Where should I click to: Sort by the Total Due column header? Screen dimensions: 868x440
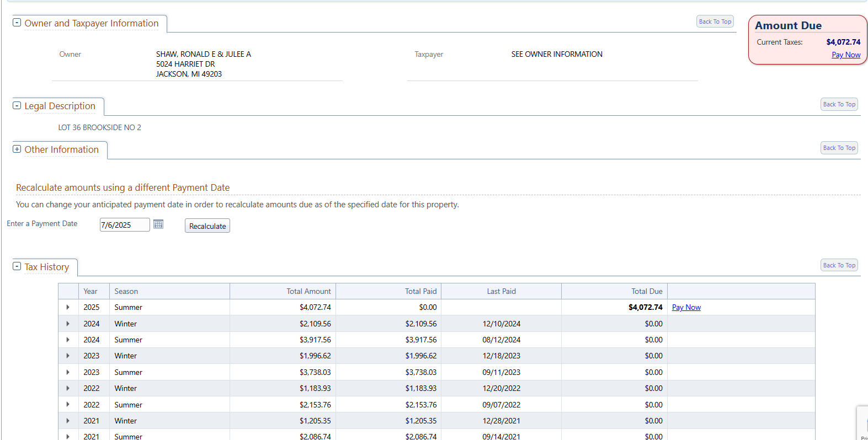pyautogui.click(x=647, y=292)
